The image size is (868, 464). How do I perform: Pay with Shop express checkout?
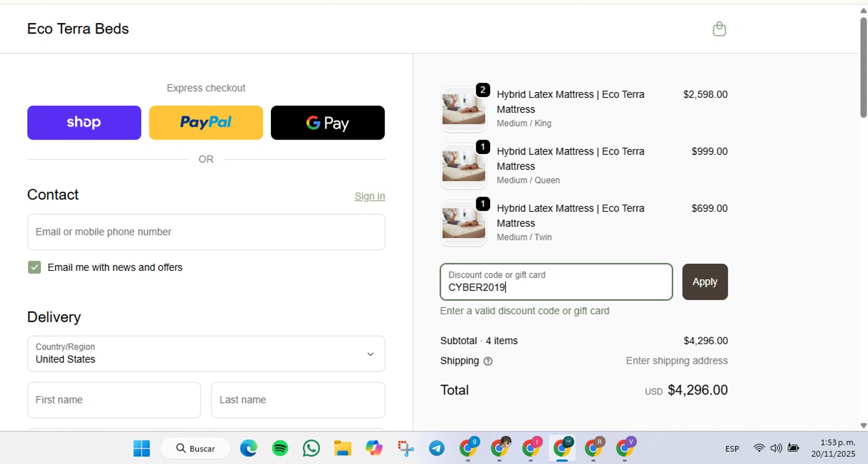click(84, 123)
